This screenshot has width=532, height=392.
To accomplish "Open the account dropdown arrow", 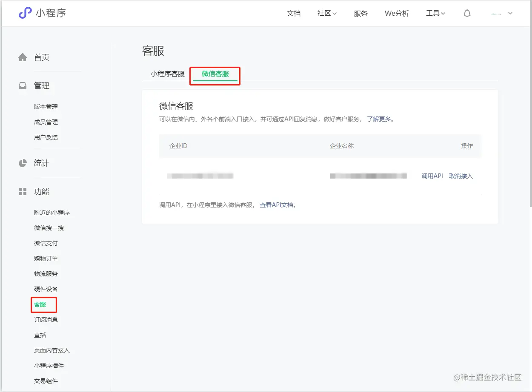I will click(x=510, y=13).
